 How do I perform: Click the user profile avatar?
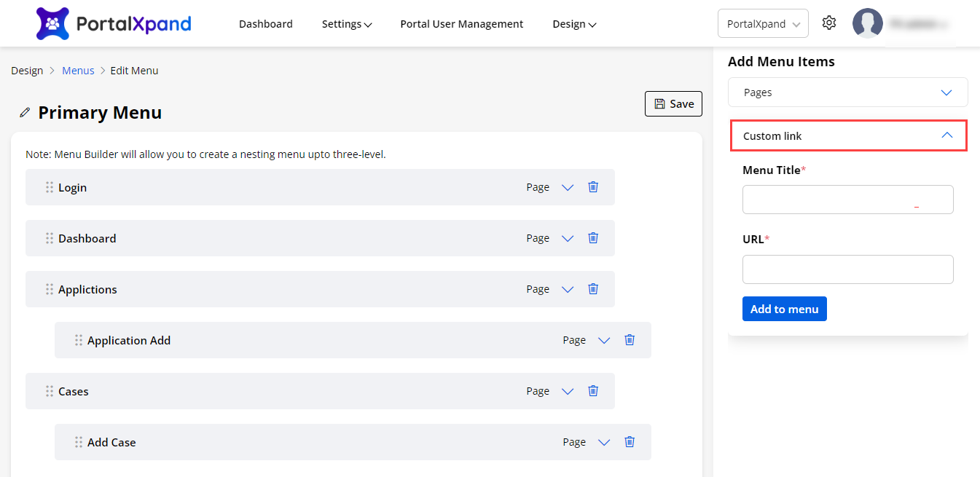click(867, 23)
